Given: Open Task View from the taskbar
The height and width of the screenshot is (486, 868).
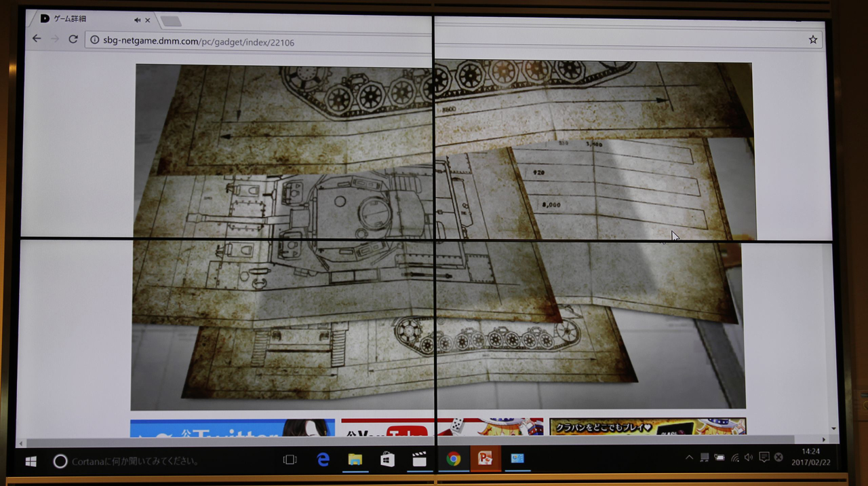Looking at the screenshot, I should (x=290, y=460).
